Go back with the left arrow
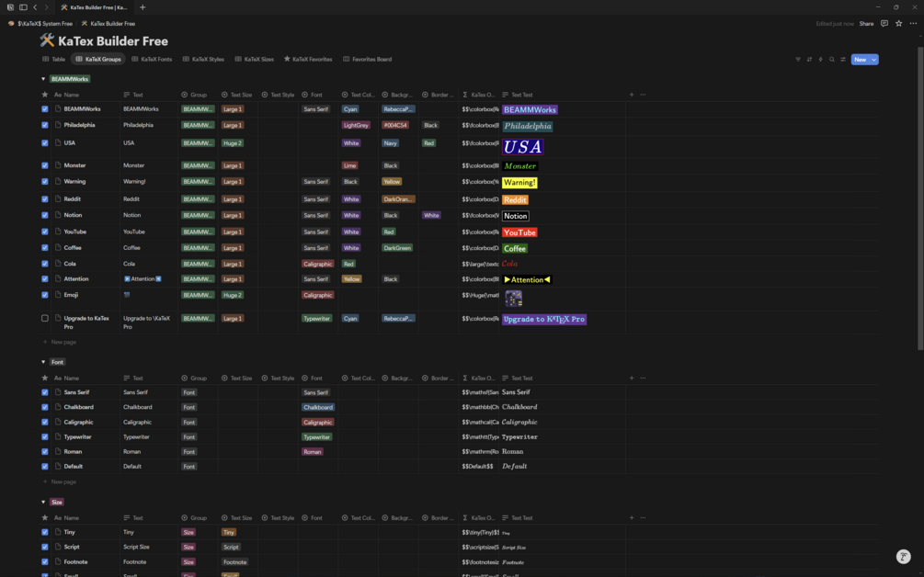The height and width of the screenshot is (577, 924). click(35, 7)
